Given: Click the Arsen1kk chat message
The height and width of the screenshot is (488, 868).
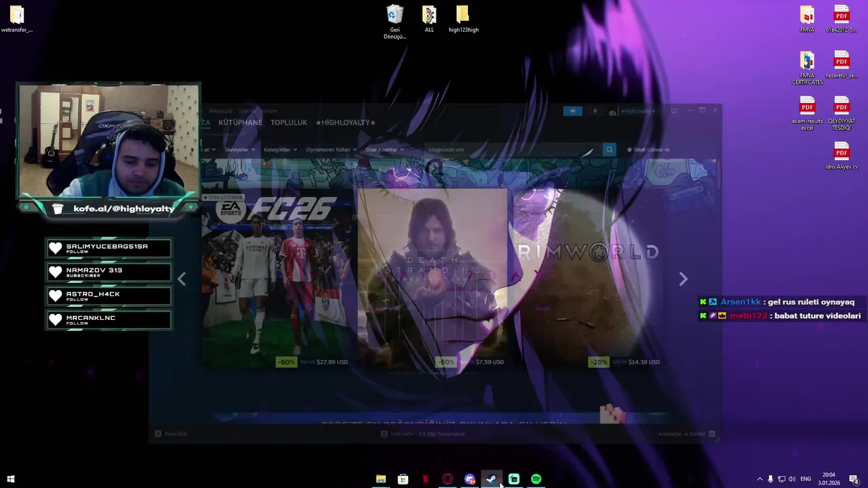Looking at the screenshot, I should 777,302.
